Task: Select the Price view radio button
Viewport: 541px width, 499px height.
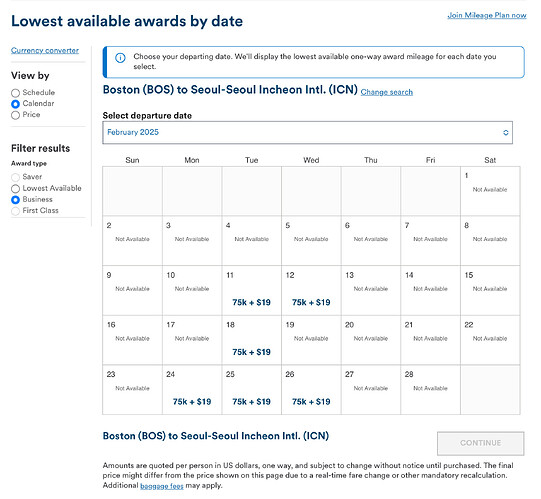Action: (x=15, y=115)
